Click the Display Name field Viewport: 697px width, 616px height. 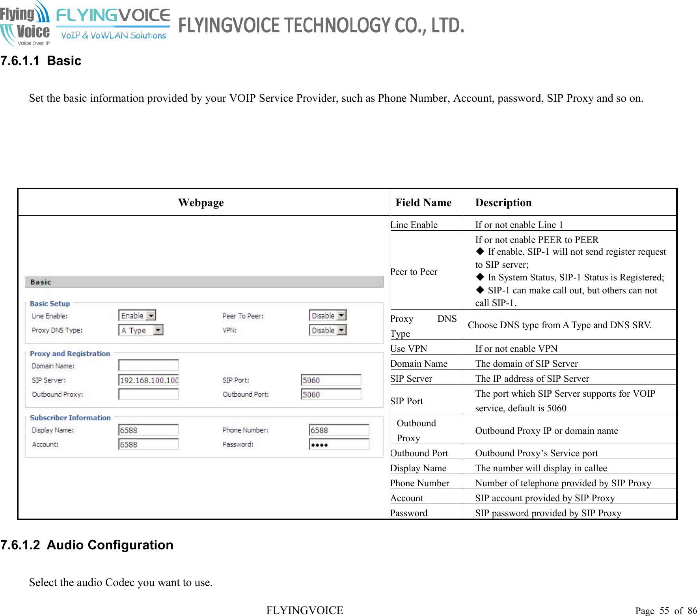(x=148, y=430)
